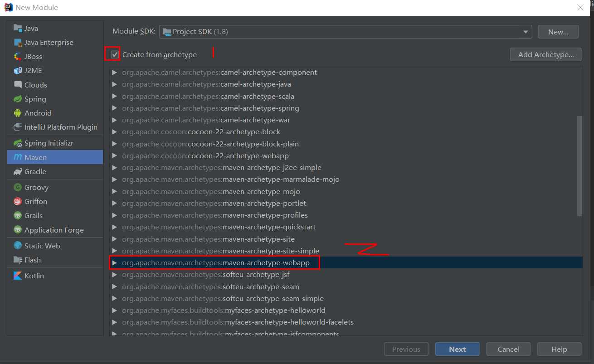Click the Spring Initializr icon
The image size is (594, 364).
point(18,143)
